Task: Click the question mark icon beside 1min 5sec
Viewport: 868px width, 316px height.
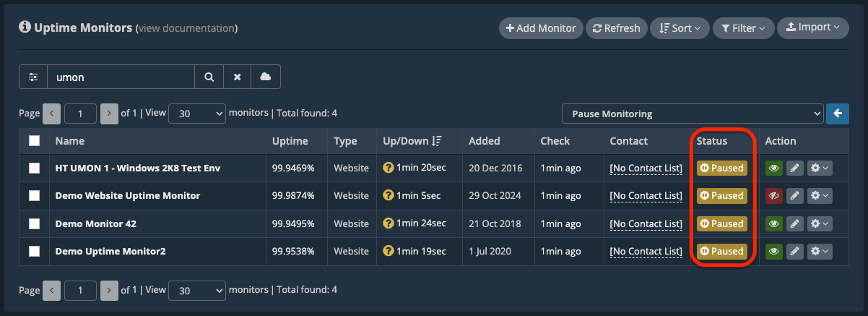Action: pos(389,196)
